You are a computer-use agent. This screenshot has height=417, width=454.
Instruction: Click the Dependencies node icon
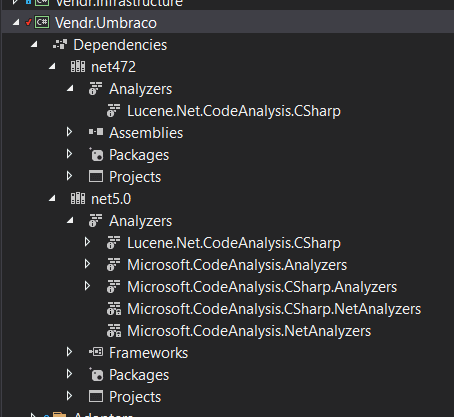[60, 45]
